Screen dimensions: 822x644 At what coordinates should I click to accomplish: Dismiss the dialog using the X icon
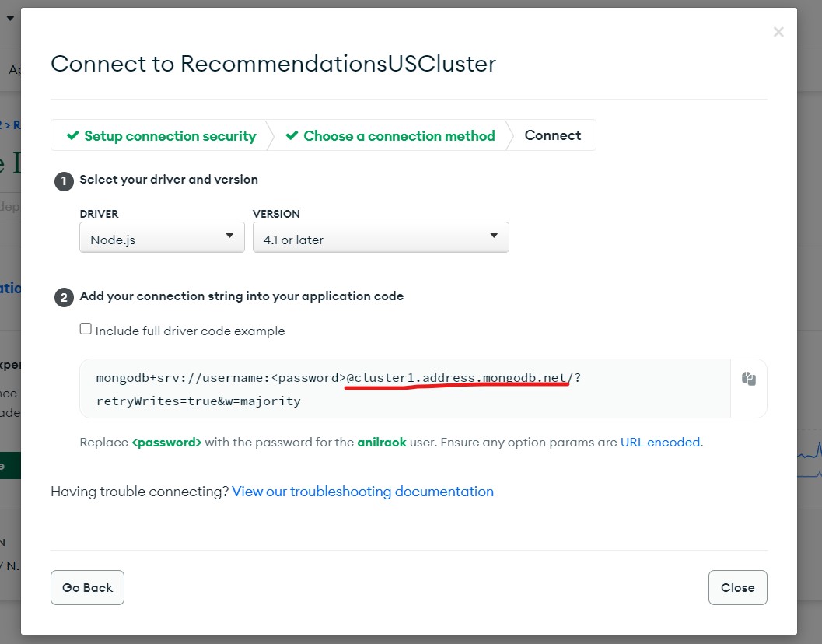point(778,32)
